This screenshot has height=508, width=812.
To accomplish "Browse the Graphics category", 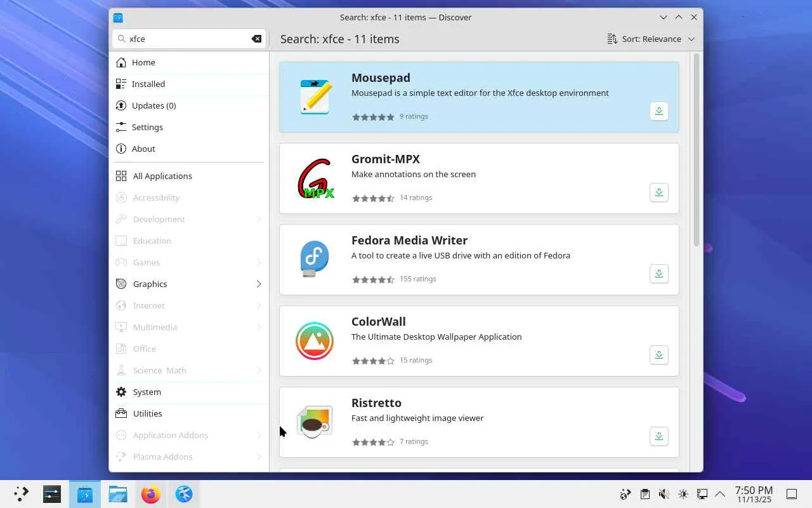I will pos(189,284).
